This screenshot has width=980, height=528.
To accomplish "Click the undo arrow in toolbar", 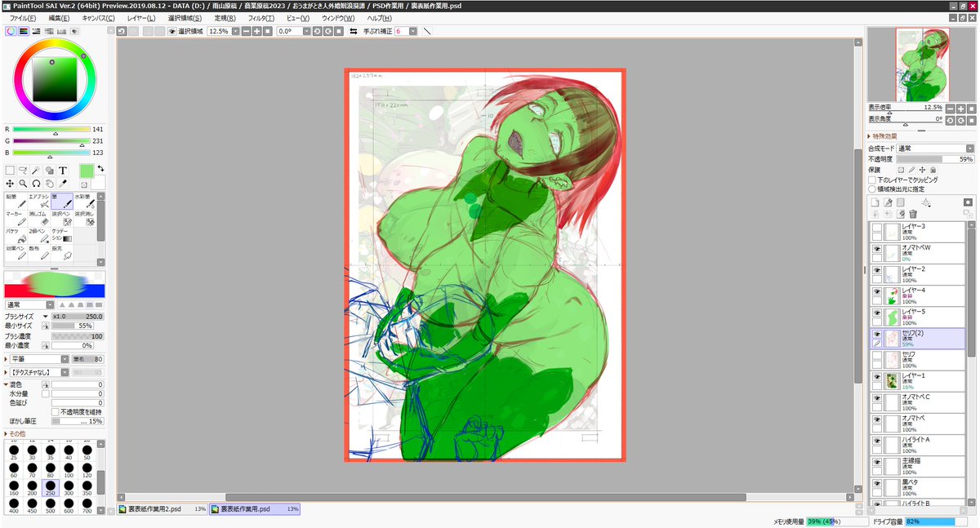I will point(121,31).
